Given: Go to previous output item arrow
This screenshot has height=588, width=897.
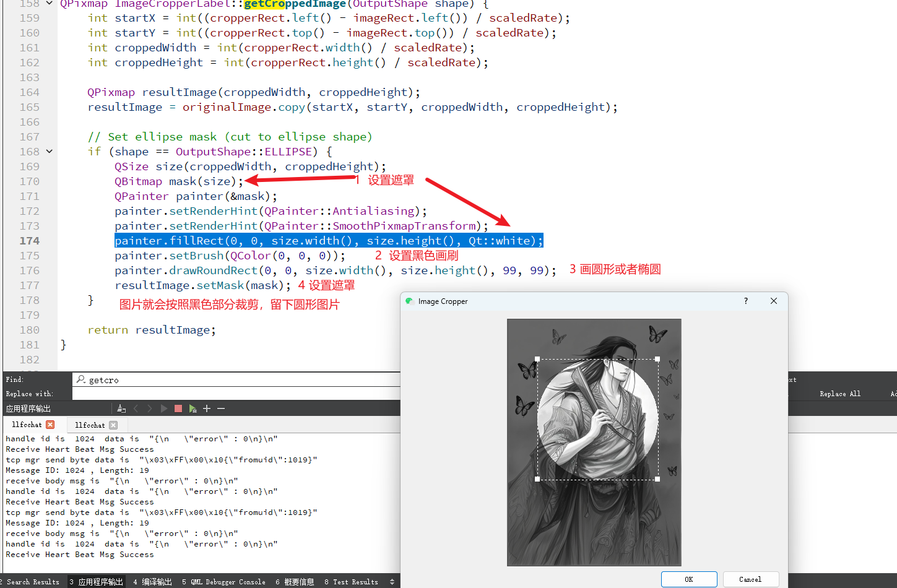Looking at the screenshot, I should 136,409.
